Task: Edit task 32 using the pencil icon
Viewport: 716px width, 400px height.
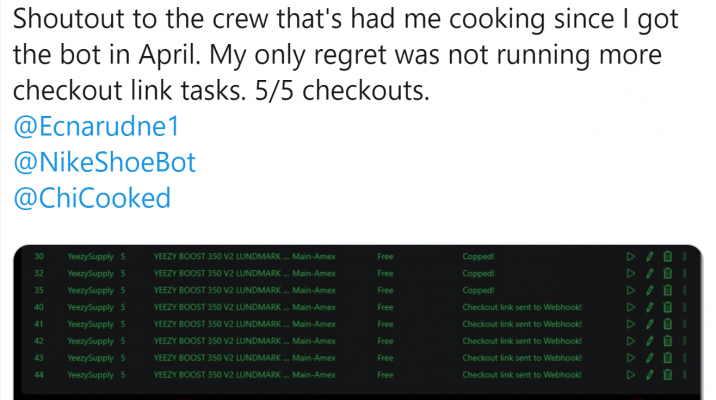Action: tap(649, 274)
